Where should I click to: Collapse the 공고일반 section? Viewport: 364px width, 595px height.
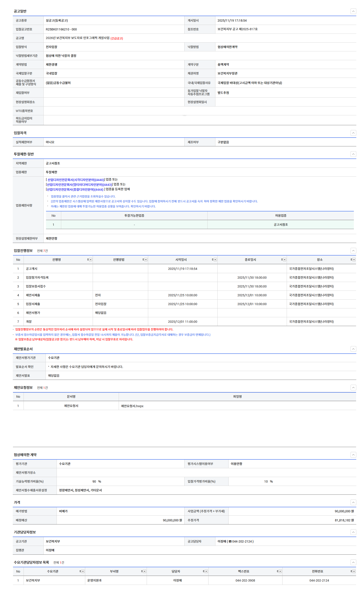(353, 11)
